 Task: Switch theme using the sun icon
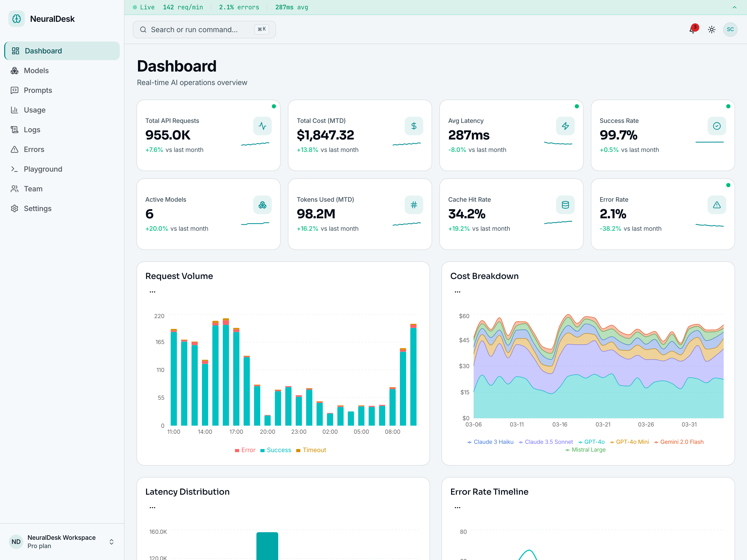coord(711,30)
